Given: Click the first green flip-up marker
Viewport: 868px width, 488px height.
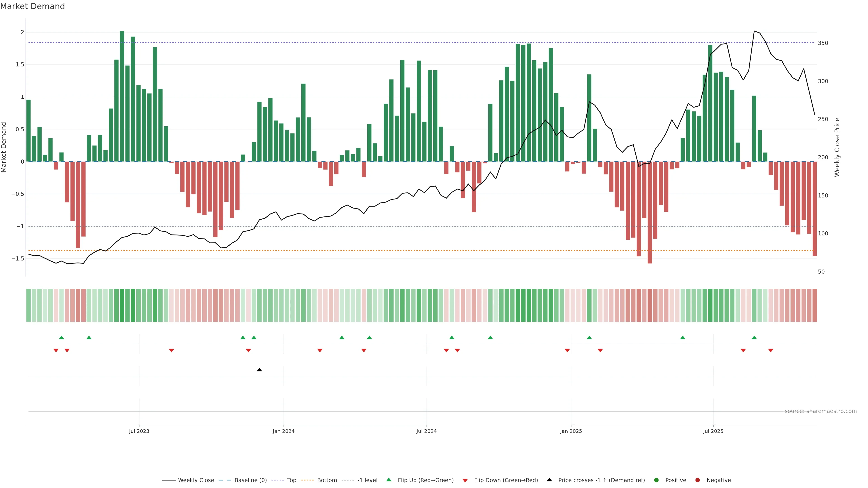Looking at the screenshot, I should [61, 338].
